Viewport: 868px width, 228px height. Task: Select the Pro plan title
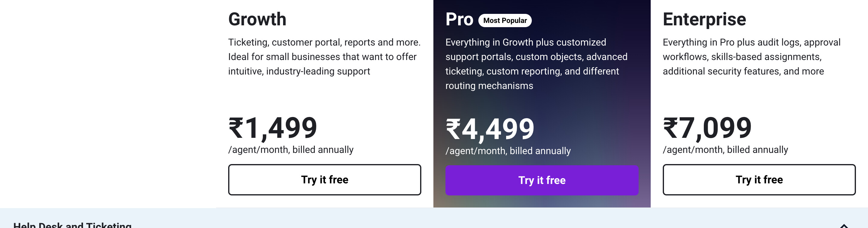point(459,19)
